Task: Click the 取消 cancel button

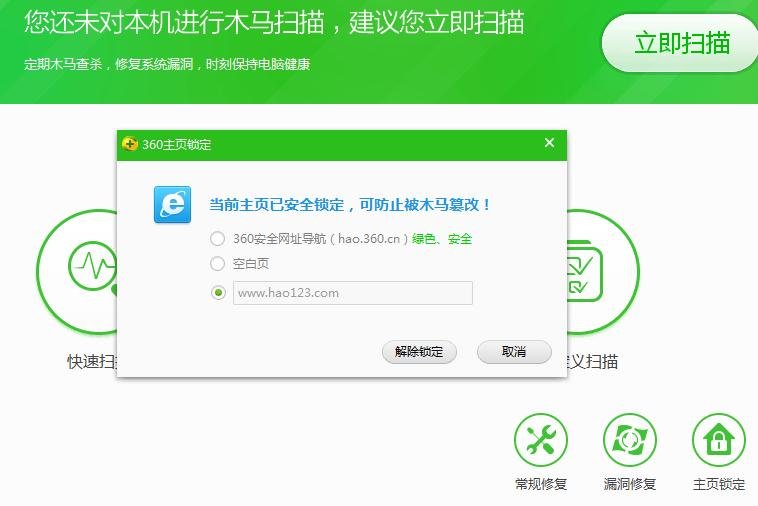Action: click(x=514, y=352)
